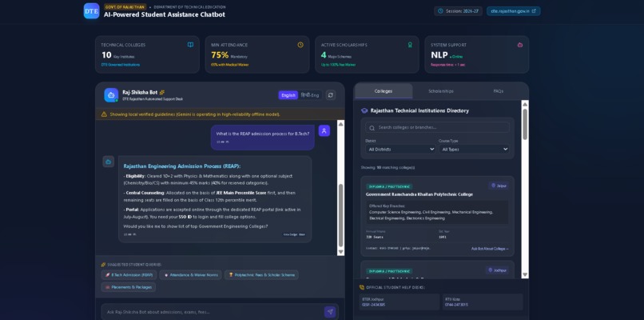644x320 pixels.
Task: Select B.Tech Admission (REAP) suggested query
Action: point(129,274)
